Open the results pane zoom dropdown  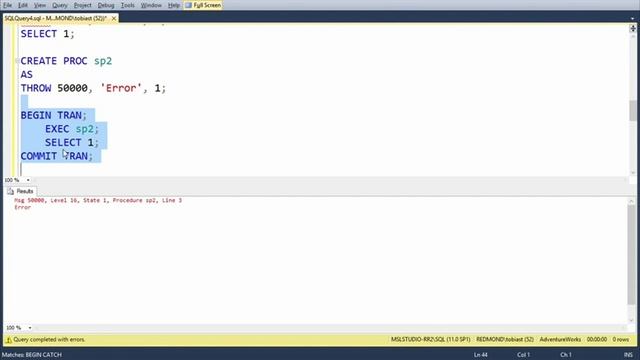point(29,328)
